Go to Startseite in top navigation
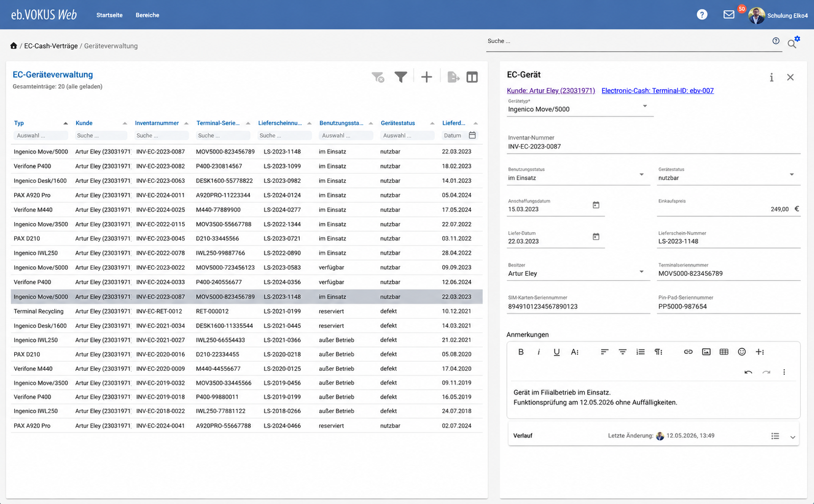This screenshot has height=504, width=814. click(x=109, y=15)
